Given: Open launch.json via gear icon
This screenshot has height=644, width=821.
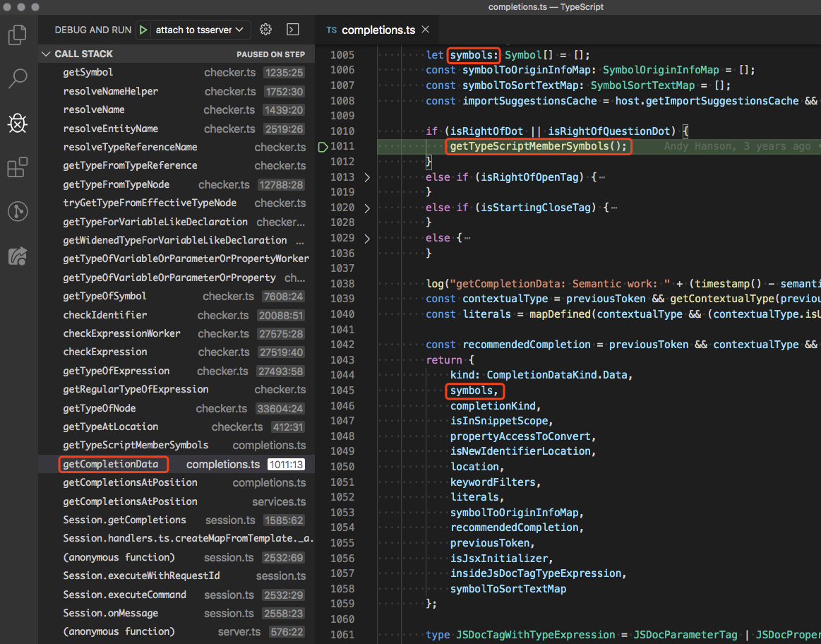Looking at the screenshot, I should click(265, 30).
